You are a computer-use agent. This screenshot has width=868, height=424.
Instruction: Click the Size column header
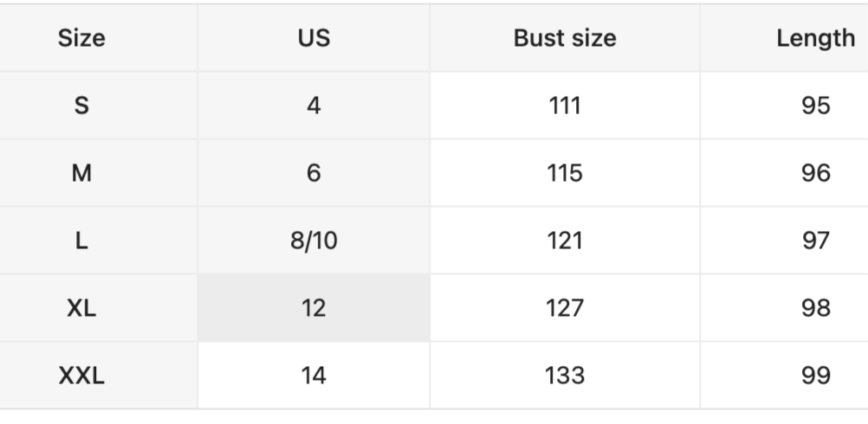81,38
